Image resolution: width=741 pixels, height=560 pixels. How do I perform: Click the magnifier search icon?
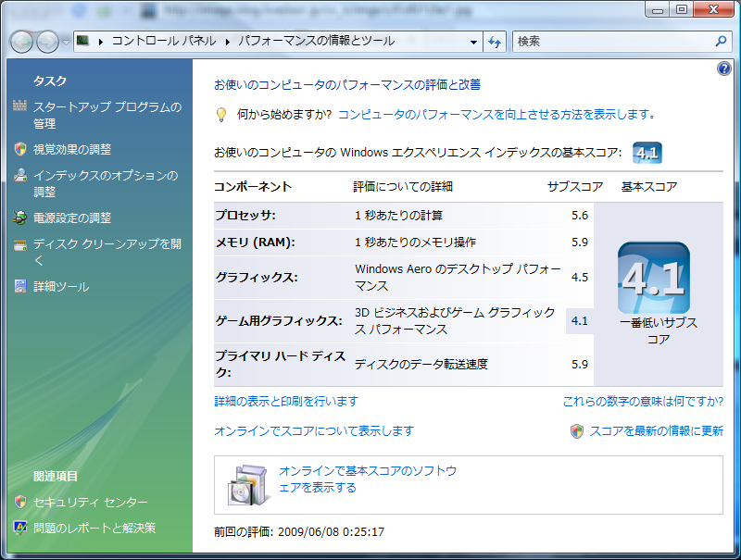721,41
